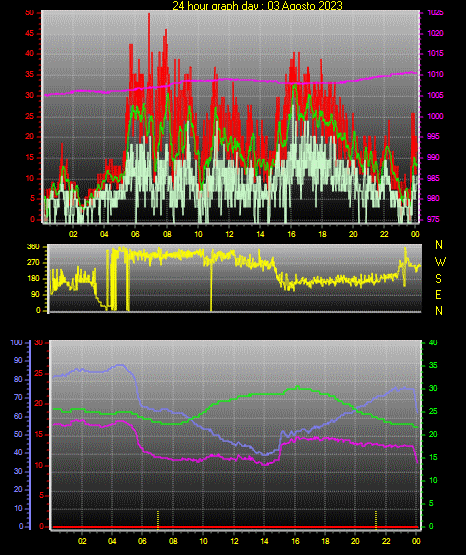
Task: Click the 50 label on wind speed axis
Action: [30, 13]
